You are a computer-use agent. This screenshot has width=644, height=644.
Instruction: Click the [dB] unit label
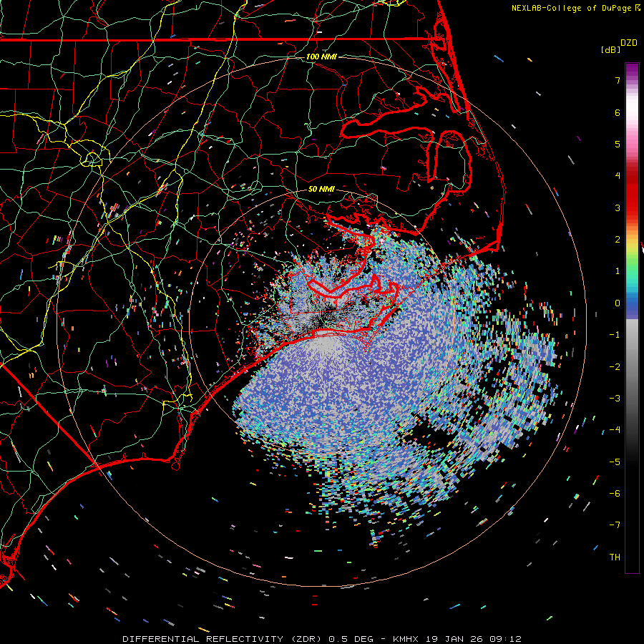click(x=610, y=49)
